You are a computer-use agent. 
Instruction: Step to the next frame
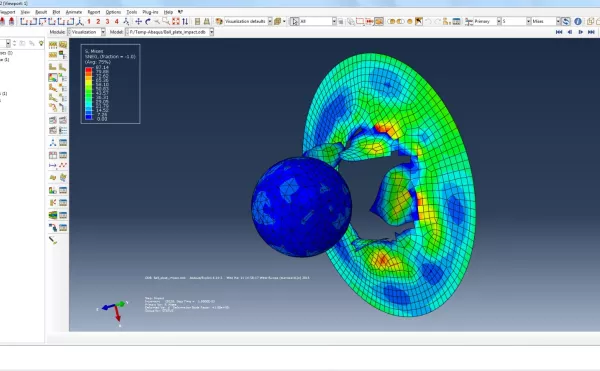[580, 32]
